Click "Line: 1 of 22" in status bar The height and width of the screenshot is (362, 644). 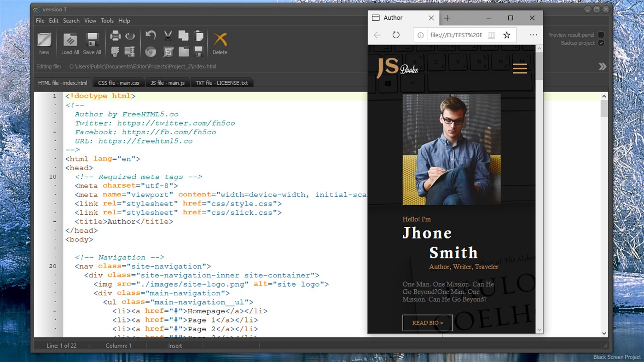(x=62, y=346)
